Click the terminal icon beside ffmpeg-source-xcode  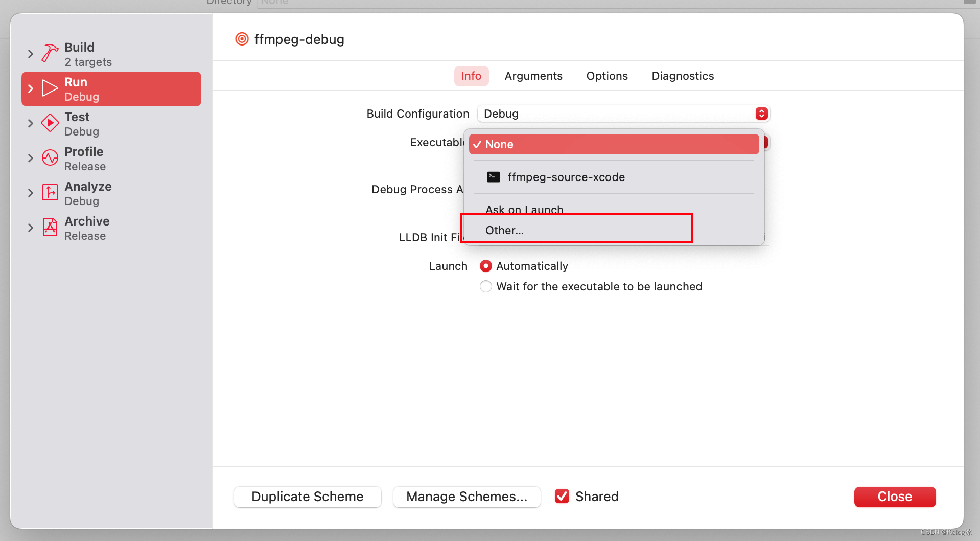click(494, 177)
